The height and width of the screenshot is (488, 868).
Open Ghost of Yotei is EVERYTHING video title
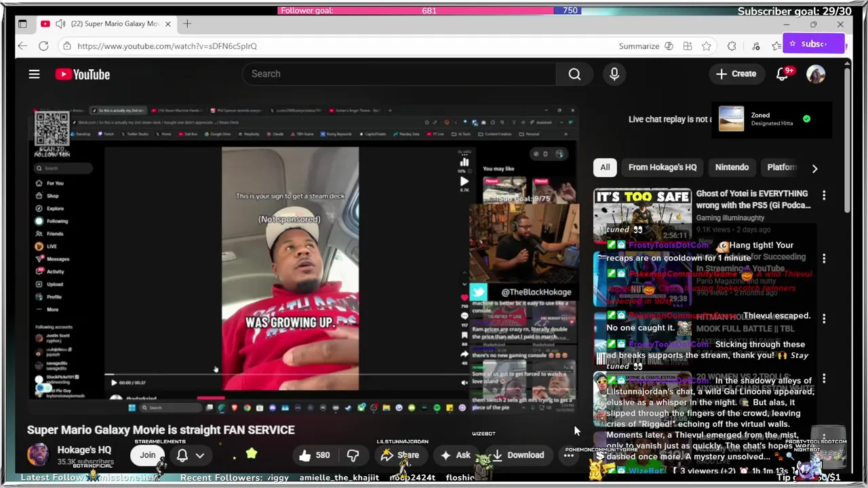click(x=753, y=199)
